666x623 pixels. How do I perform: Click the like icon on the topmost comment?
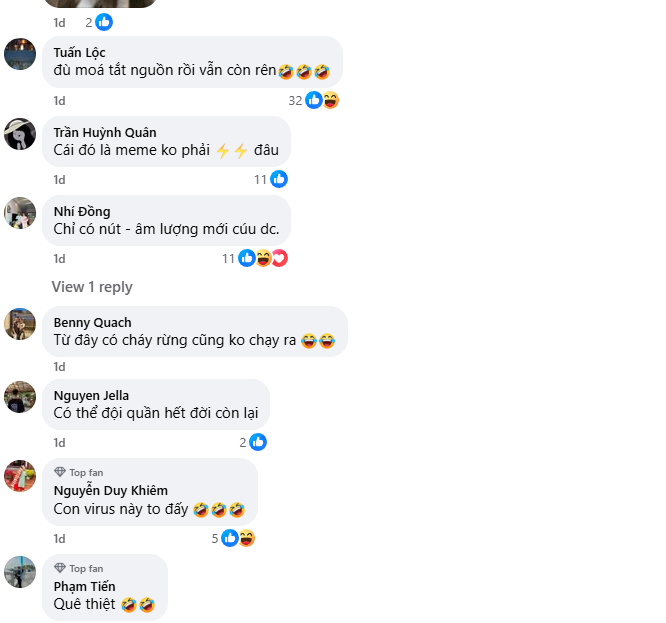[104, 22]
